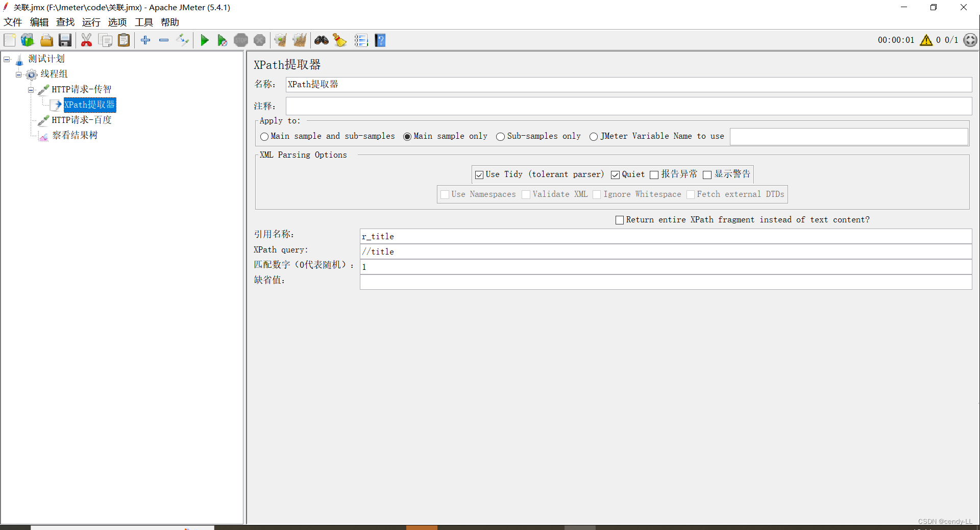
Task: Collapse the 测试计划 root node
Action: pyautogui.click(x=7, y=59)
